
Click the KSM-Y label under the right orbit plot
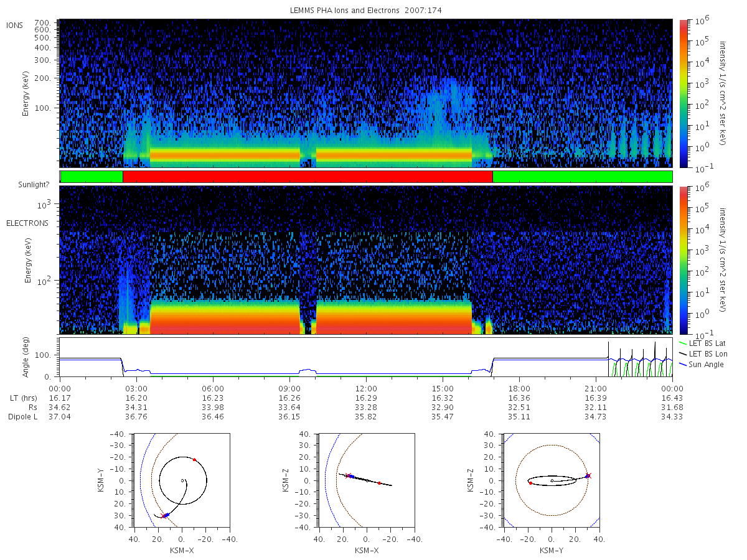point(552,550)
